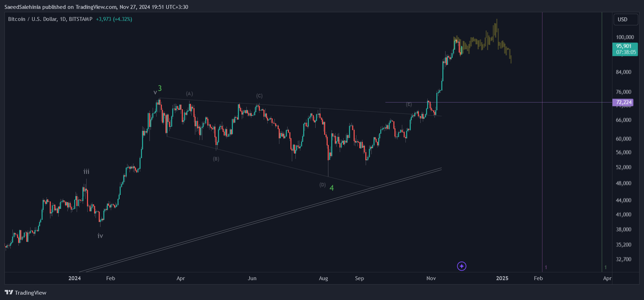Open the USD currency selector
The width and height of the screenshot is (644, 300).
coord(626,20)
